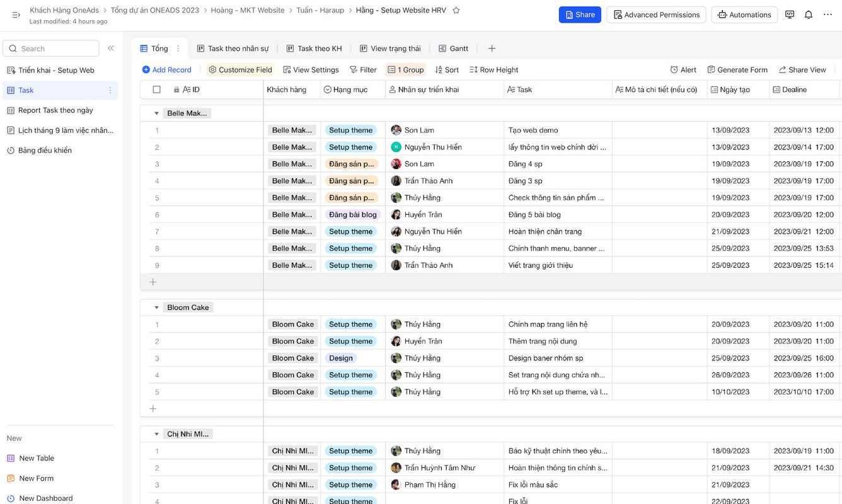Open the navigation menu icon at top left

[x=16, y=14]
